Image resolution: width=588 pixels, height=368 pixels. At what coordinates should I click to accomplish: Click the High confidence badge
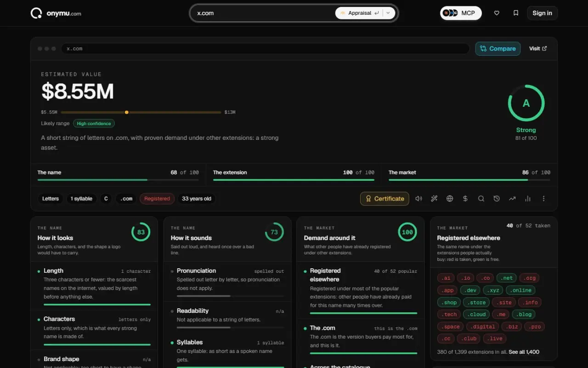pyautogui.click(x=94, y=123)
